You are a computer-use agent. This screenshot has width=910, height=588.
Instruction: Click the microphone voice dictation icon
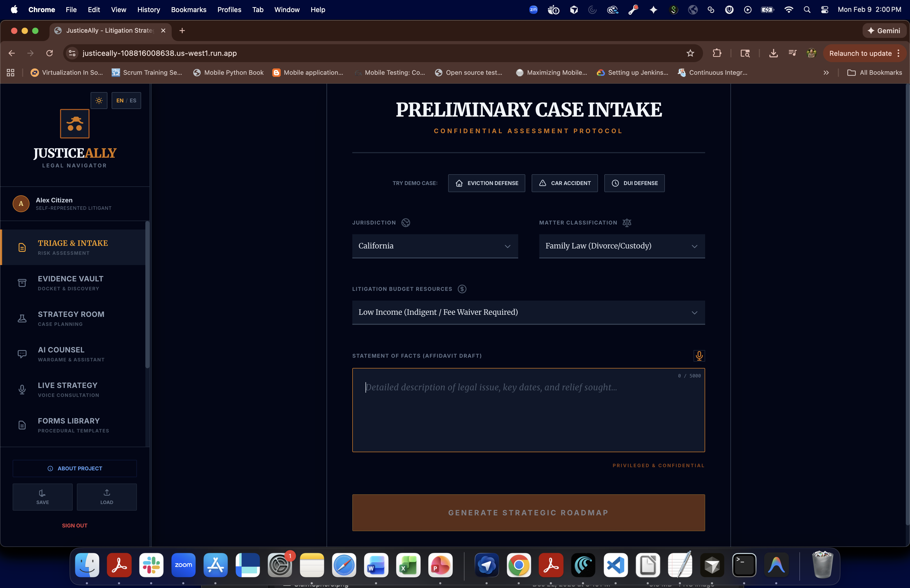[699, 356]
